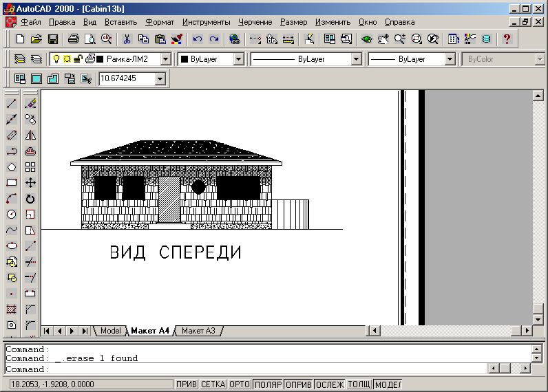Image resolution: width=548 pixels, height=392 pixels.
Task: Open the ByColor plot style dropdown
Action: (540, 59)
